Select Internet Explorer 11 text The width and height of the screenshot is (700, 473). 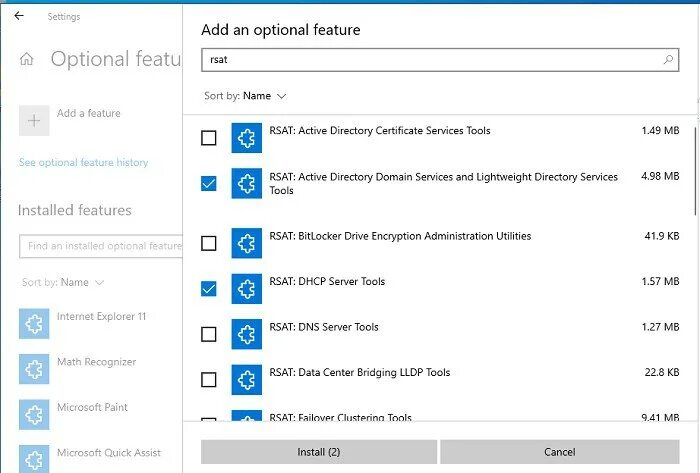pyautogui.click(x=101, y=316)
